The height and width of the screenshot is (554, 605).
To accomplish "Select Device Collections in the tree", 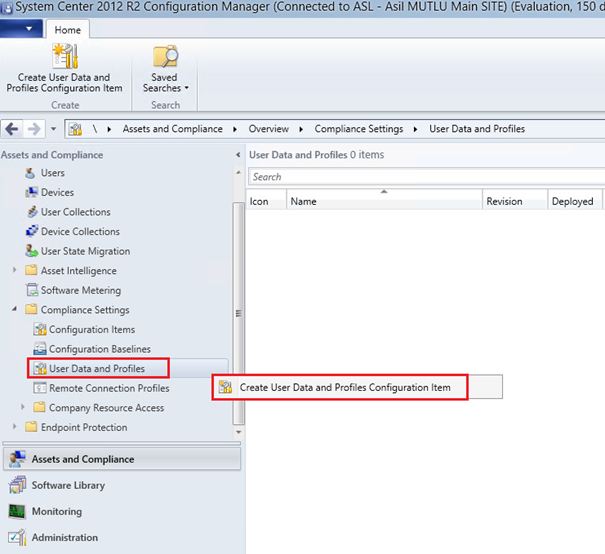I will tap(80, 231).
